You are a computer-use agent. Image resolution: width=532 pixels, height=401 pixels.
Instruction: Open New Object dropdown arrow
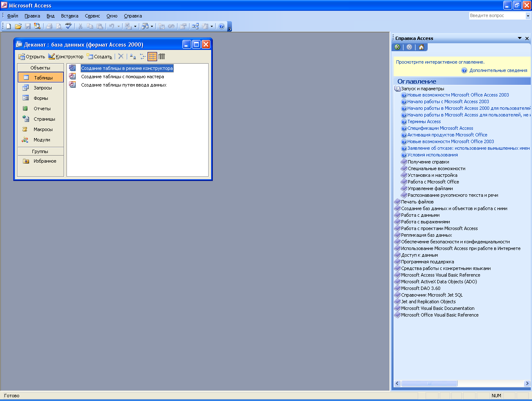tap(212, 26)
